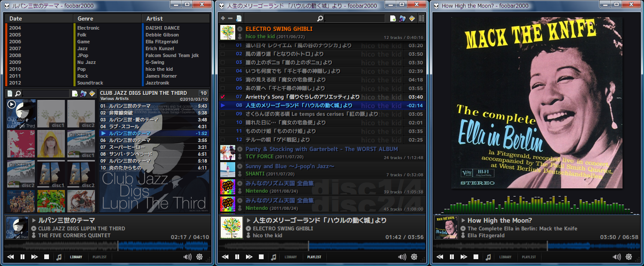This screenshot has height=266, width=644.
Task: Click the minus icon in middle playlist toolbar
Action: [x=230, y=18]
